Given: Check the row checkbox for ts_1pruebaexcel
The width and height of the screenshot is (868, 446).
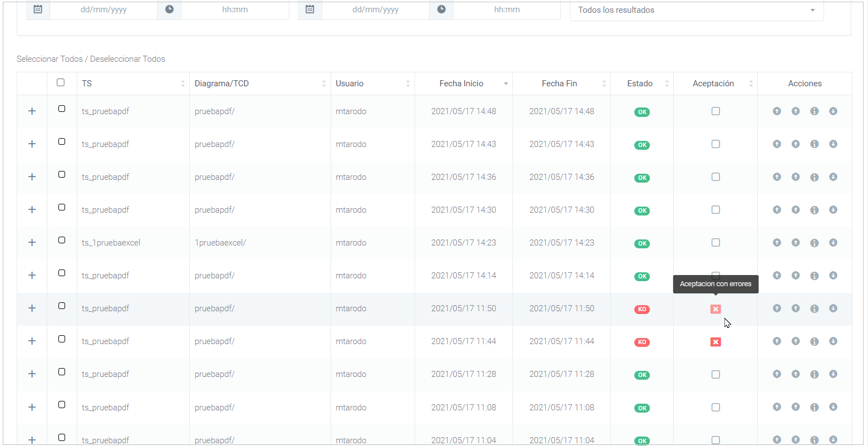Looking at the screenshot, I should click(x=62, y=240).
